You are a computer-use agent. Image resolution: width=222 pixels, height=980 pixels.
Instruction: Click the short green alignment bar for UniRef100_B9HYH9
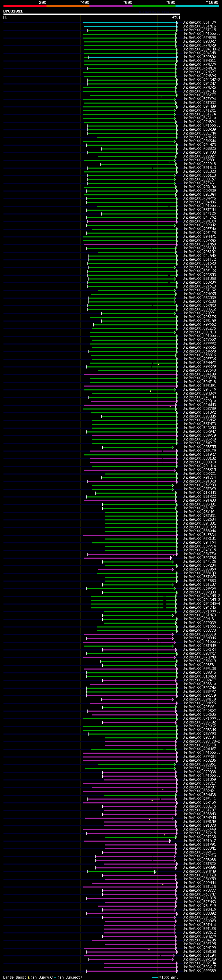[122, 871]
